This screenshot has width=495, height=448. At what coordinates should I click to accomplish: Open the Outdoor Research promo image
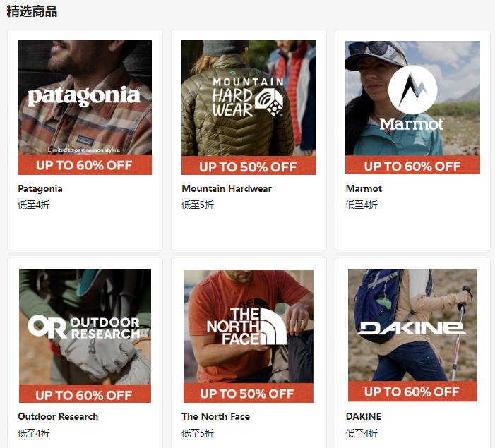[85, 336]
